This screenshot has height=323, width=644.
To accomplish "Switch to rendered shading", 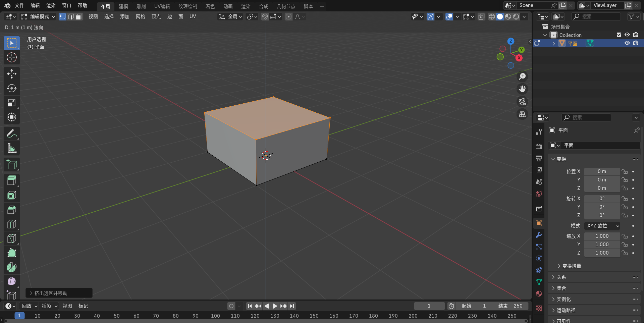I will coord(516,16).
